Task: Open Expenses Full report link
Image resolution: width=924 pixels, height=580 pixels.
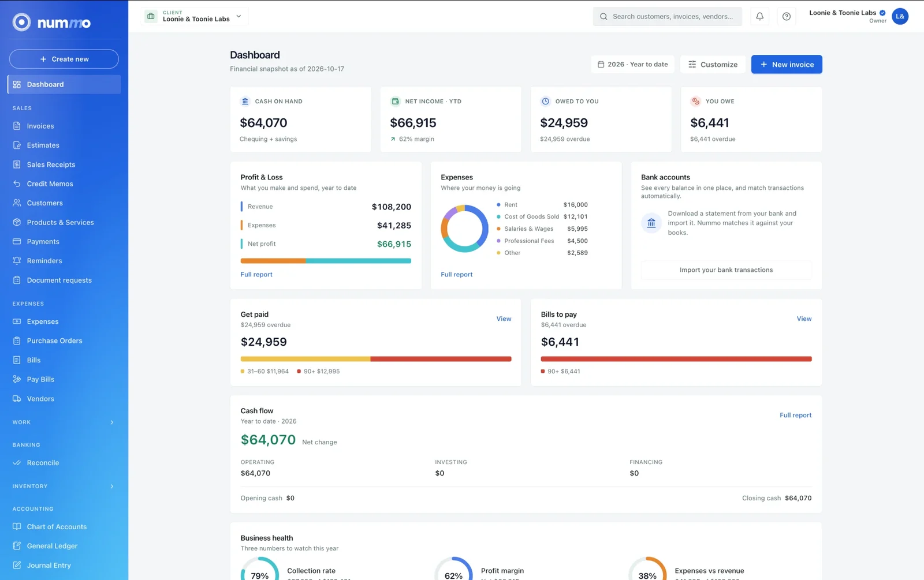Action: click(456, 275)
